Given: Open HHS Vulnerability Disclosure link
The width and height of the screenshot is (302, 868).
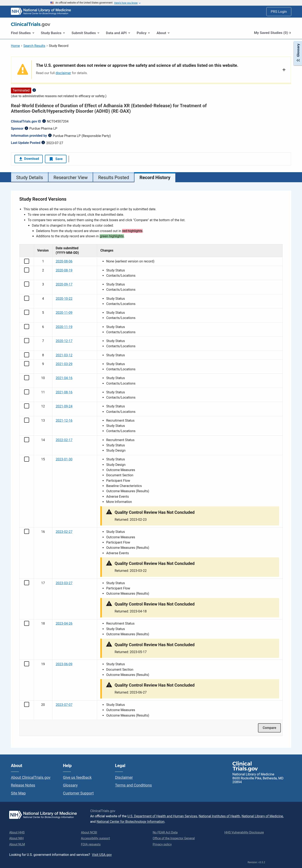Looking at the screenshot, I should click(x=244, y=832).
